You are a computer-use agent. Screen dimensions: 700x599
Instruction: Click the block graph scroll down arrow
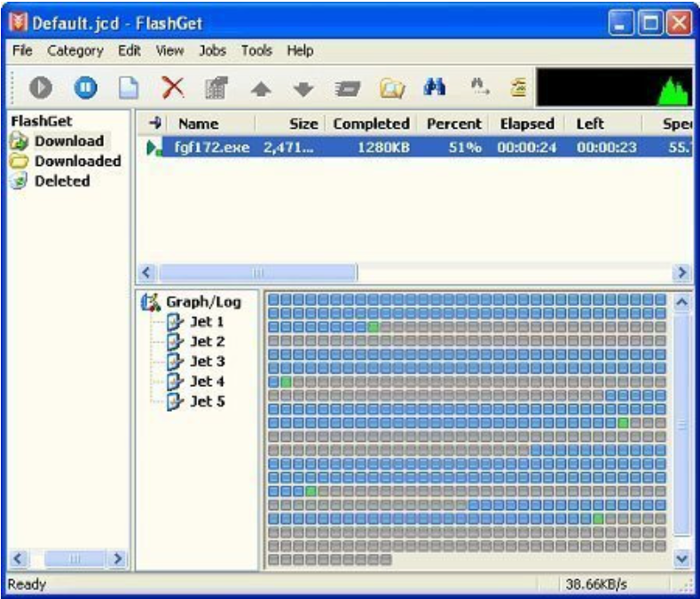[x=681, y=558]
